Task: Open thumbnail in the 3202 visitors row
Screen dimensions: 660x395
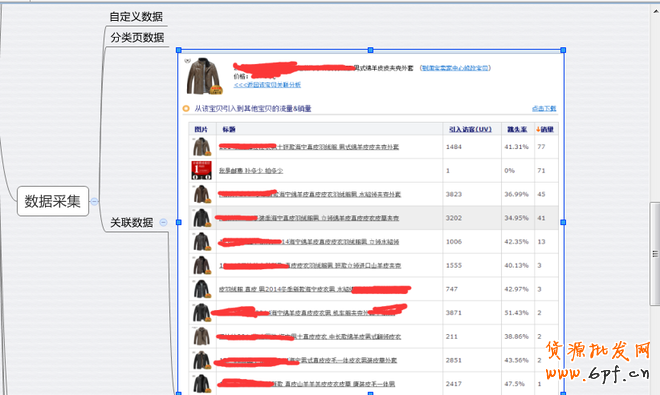Action: coord(202,218)
